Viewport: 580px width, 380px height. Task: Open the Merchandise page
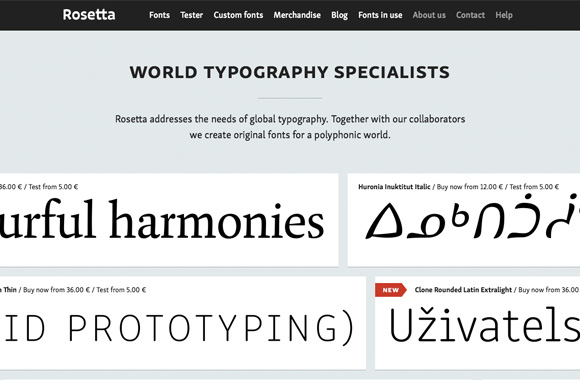coord(297,15)
